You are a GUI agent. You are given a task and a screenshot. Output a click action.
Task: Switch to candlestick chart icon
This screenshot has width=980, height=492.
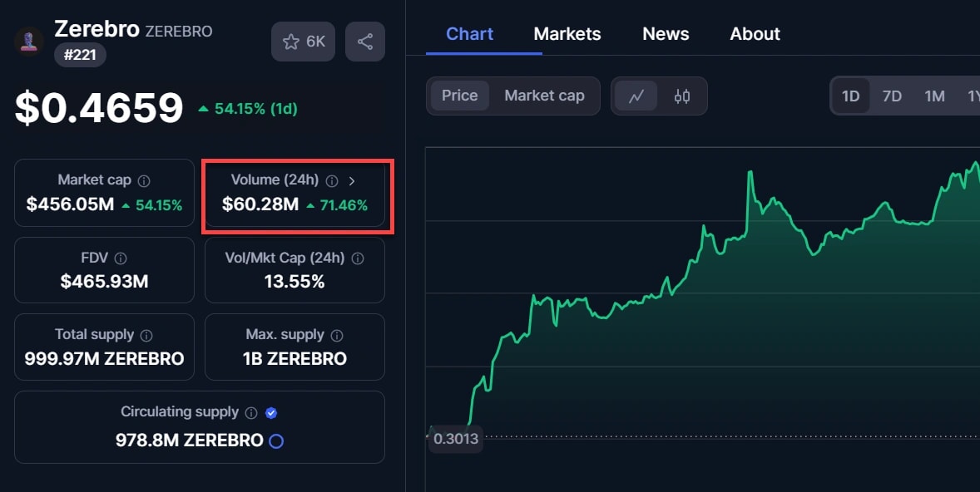[x=682, y=96]
